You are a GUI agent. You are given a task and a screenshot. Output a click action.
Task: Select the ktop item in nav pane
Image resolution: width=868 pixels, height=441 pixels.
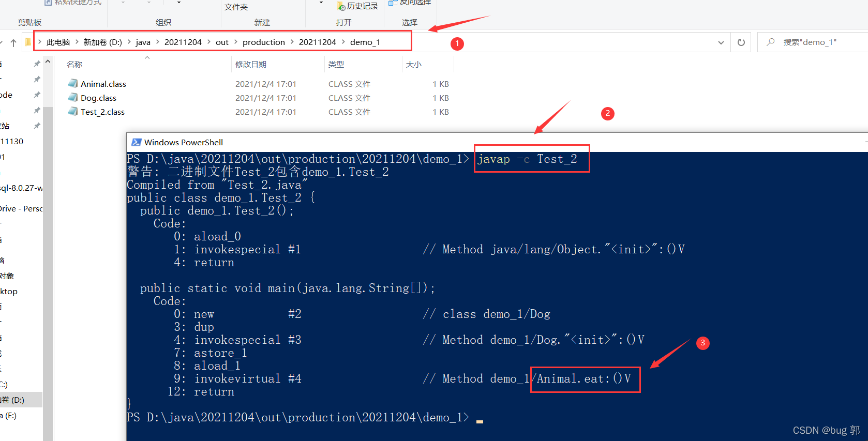[9, 291]
